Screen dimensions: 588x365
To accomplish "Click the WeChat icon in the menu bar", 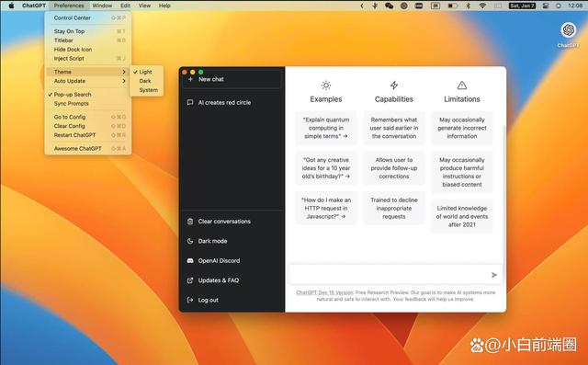I will tap(390, 6).
